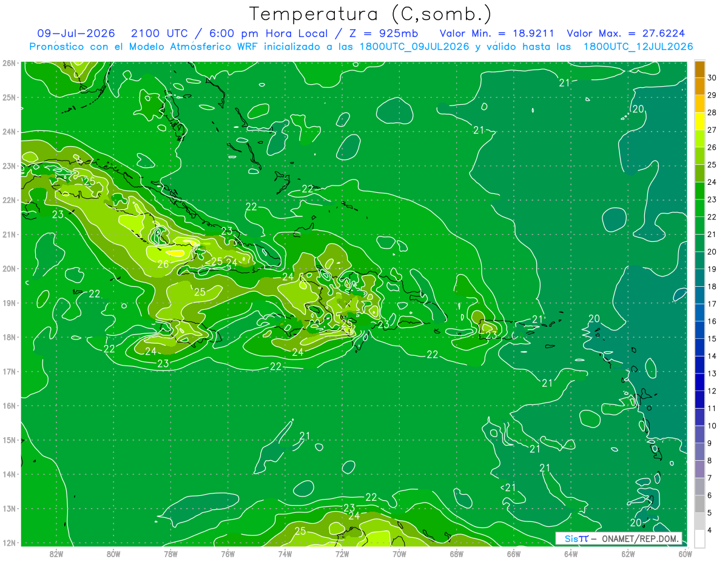Click the "72W" longitude axis label

(x=342, y=554)
